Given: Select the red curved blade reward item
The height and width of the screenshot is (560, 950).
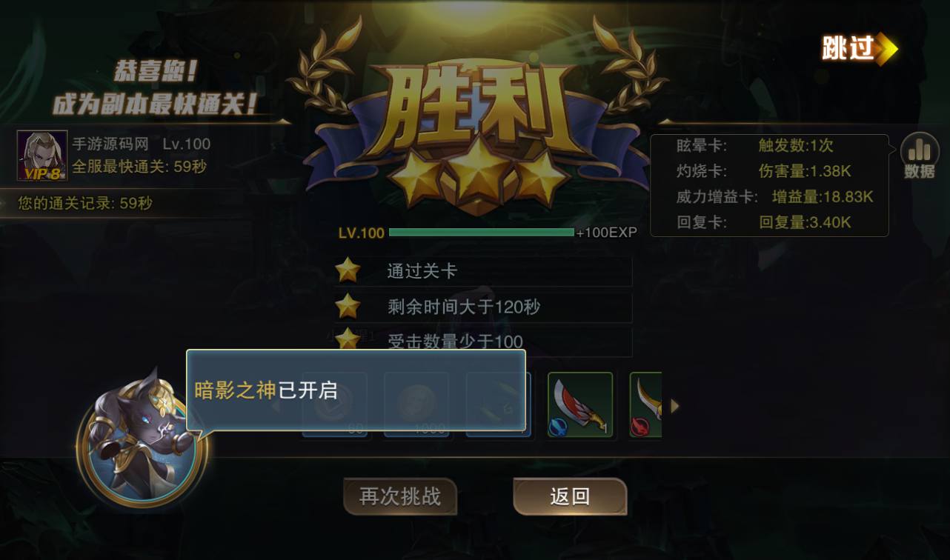Looking at the screenshot, I should coord(580,405).
